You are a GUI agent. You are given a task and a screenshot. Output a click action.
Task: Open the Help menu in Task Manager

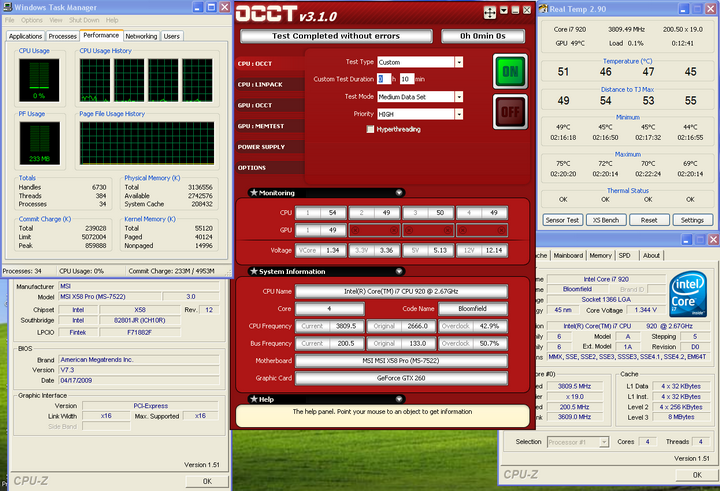(112, 20)
